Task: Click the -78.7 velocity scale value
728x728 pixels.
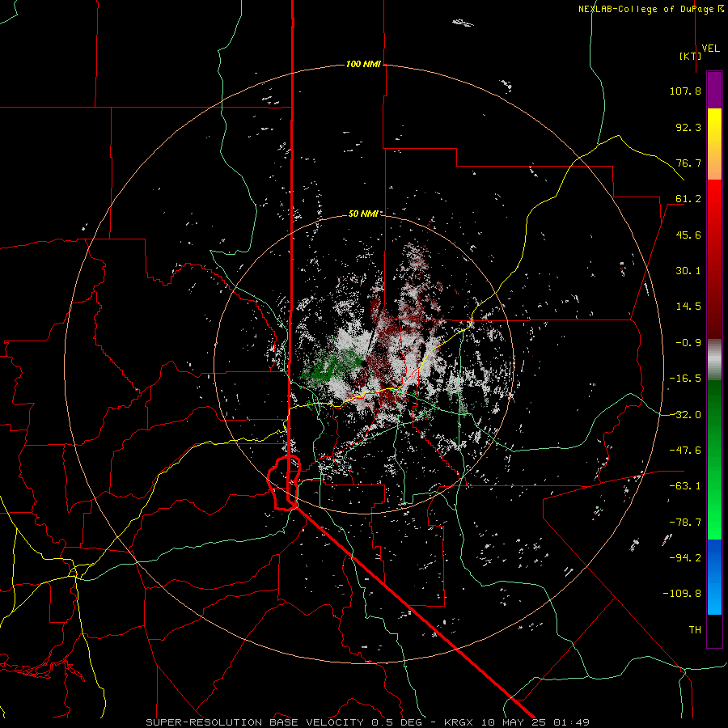Action: (x=685, y=523)
